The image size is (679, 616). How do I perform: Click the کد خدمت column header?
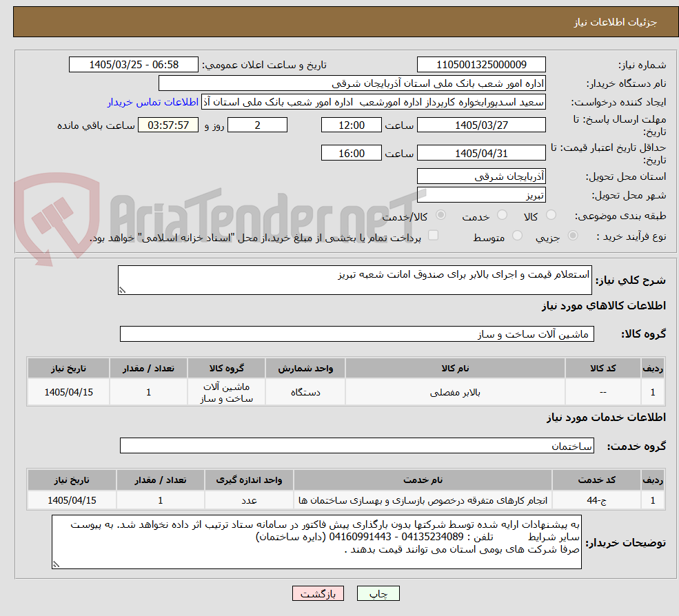click(596, 480)
